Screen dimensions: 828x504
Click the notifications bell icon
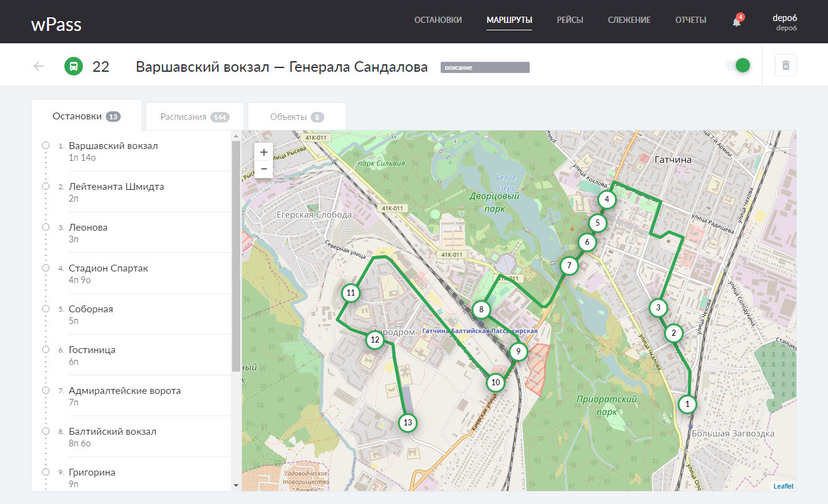point(736,22)
